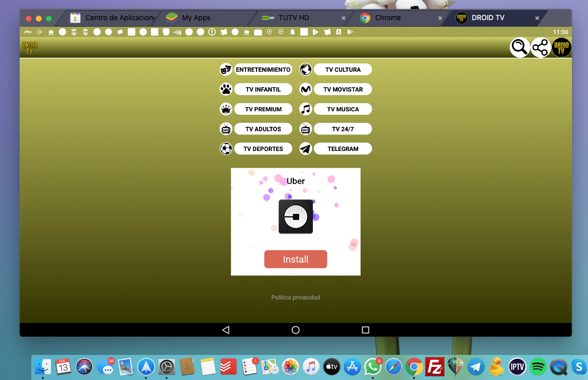Viewport: 588px width, 380px height.
Task: Open Spotify from the dock
Action: tap(538, 366)
